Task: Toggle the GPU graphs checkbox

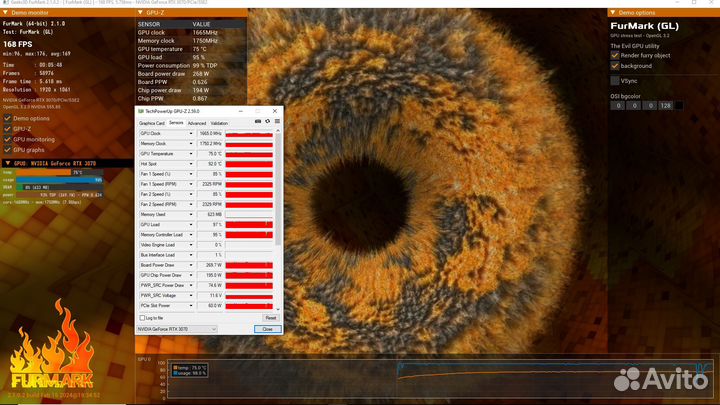Action: click(x=7, y=150)
